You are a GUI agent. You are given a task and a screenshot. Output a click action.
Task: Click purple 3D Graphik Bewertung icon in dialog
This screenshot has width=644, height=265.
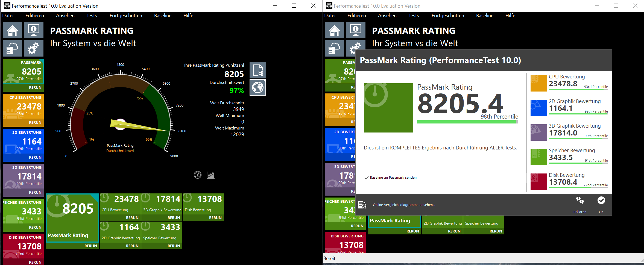point(538,132)
